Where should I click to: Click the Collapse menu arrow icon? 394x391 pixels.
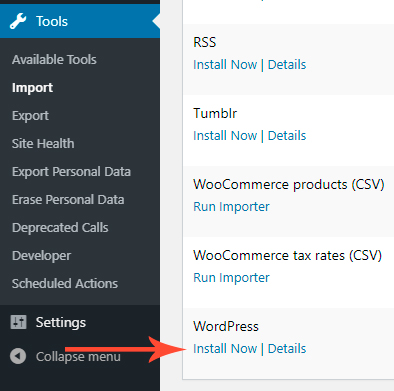18,356
